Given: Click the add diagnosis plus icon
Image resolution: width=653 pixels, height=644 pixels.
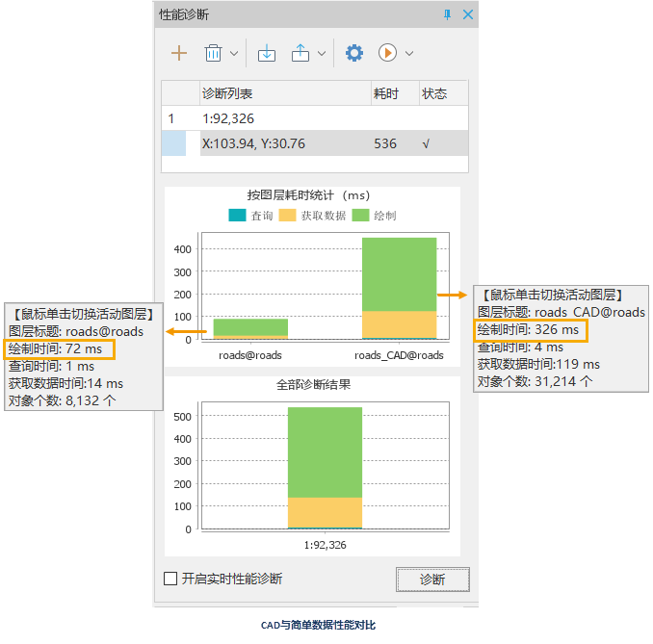Looking at the screenshot, I should pos(179,53).
